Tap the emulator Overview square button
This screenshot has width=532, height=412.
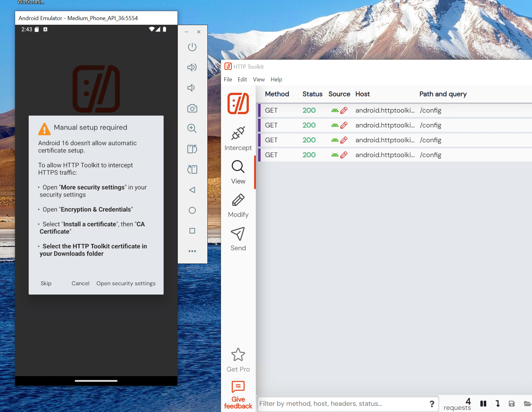tap(192, 231)
